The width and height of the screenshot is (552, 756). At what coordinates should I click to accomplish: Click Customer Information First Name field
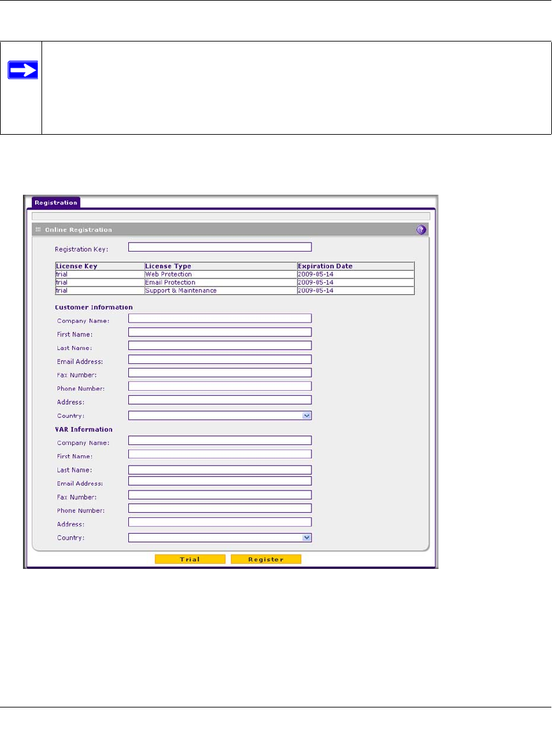[x=220, y=332]
